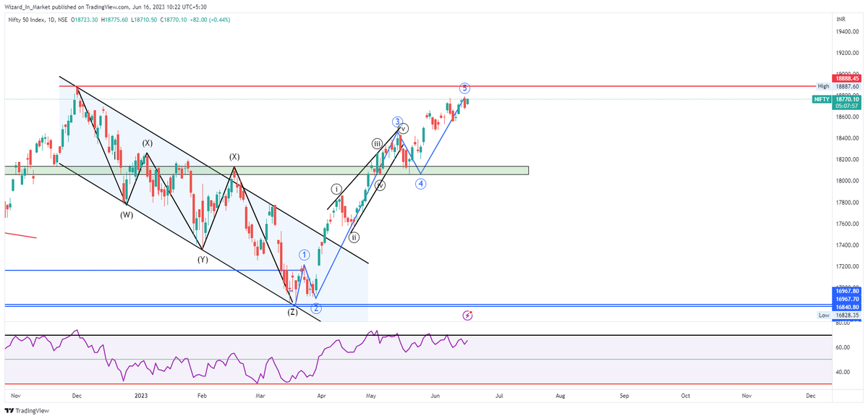Click the Feb label on the time axis
Image resolution: width=868 pixels, height=419 pixels.
tap(202, 396)
